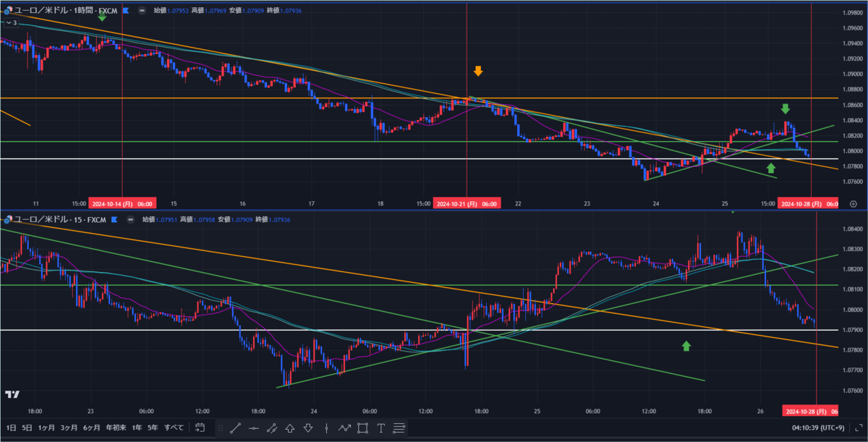Image resolution: width=868 pixels, height=442 pixels.
Task: Select the trend line drawing tool
Action: 235,428
